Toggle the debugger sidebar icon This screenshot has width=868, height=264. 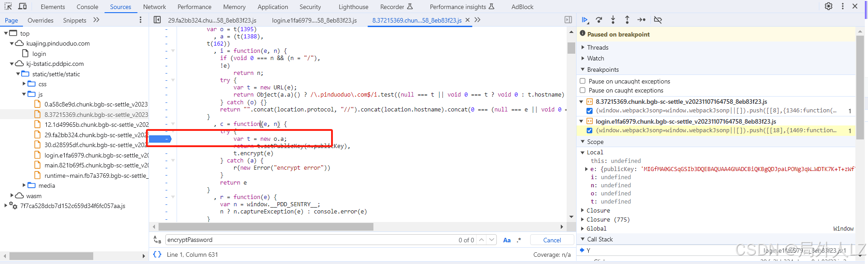click(x=568, y=20)
